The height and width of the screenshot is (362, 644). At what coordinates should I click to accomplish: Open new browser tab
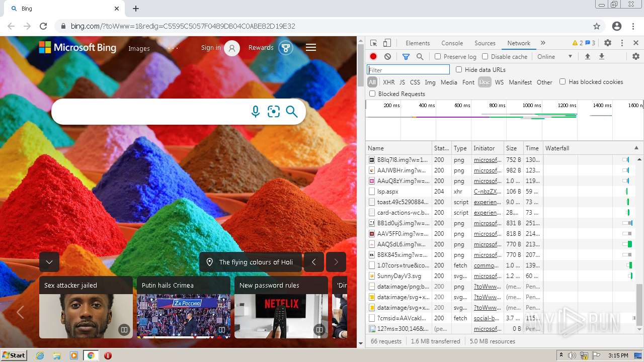click(136, 9)
